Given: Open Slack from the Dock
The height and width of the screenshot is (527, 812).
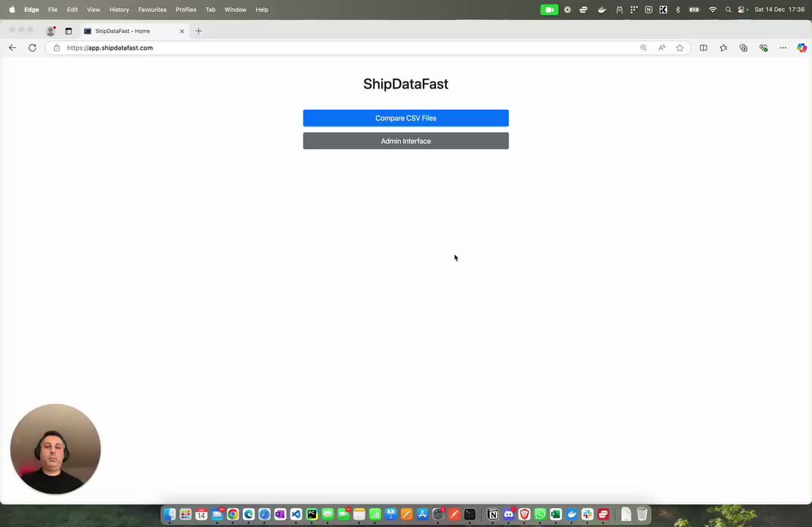Looking at the screenshot, I should click(x=587, y=514).
